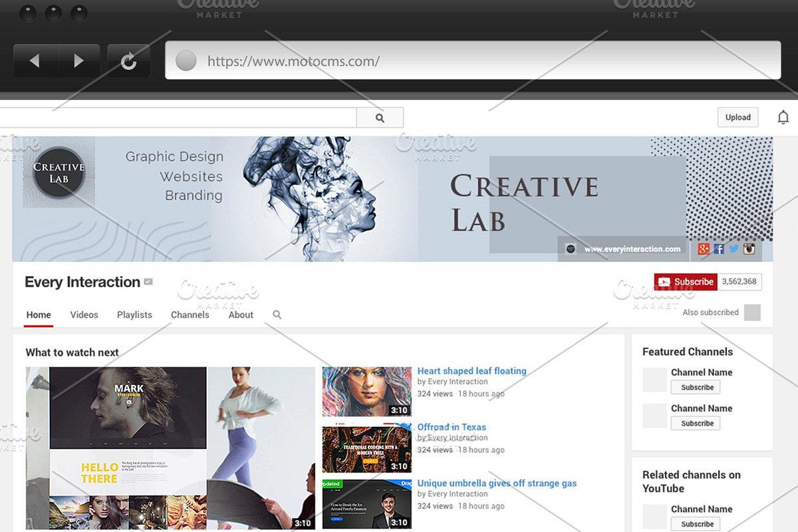Open the colorful woman portrait thumbnail
This screenshot has height=532, width=798.
tap(367, 392)
